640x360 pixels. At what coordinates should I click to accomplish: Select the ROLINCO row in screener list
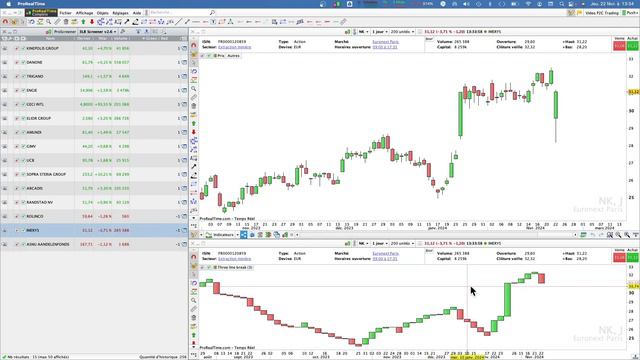[x=94, y=216]
